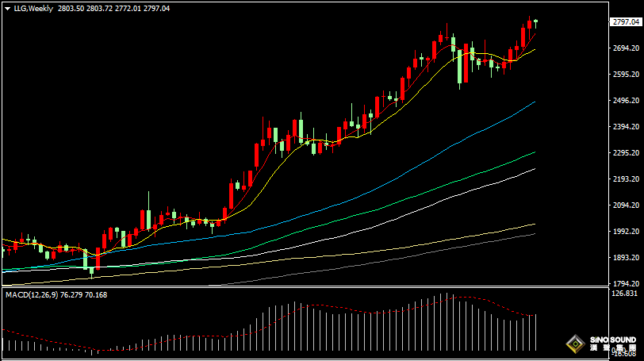Screen dimensions: 644x361
Task: Click the 126.831 MACD scale value
Action: click(x=626, y=294)
